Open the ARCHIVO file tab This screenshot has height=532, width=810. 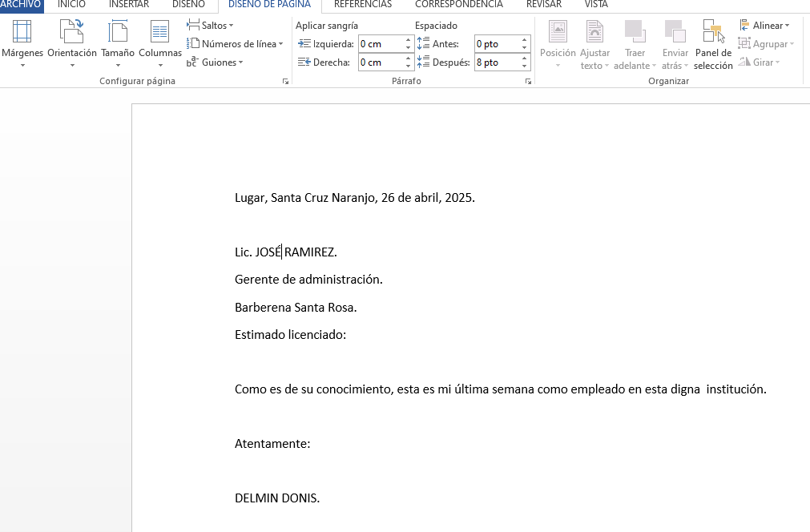21,5
